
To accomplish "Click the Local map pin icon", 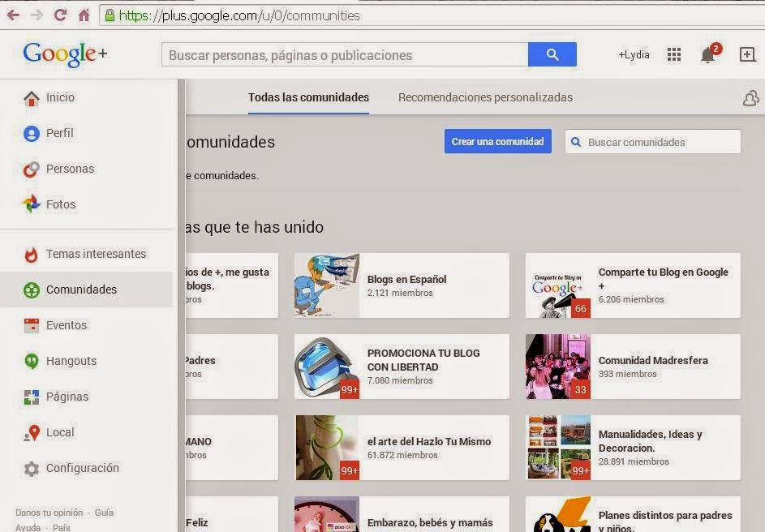I will (x=32, y=432).
